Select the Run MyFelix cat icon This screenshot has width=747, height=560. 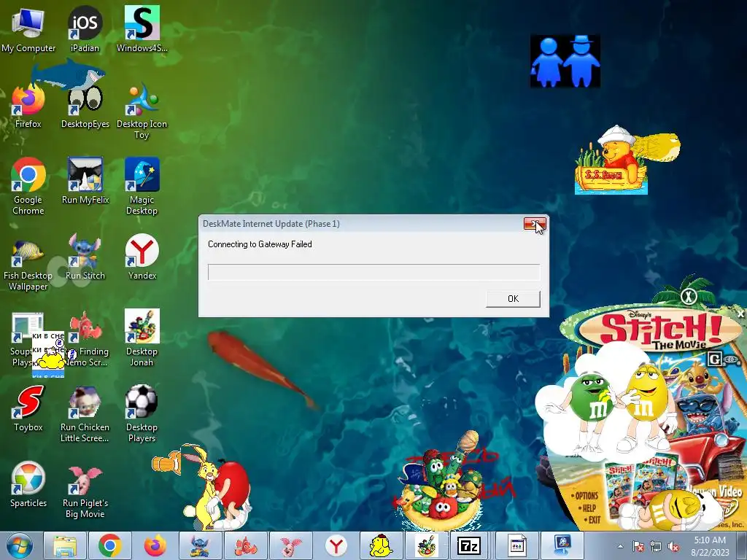point(85,181)
